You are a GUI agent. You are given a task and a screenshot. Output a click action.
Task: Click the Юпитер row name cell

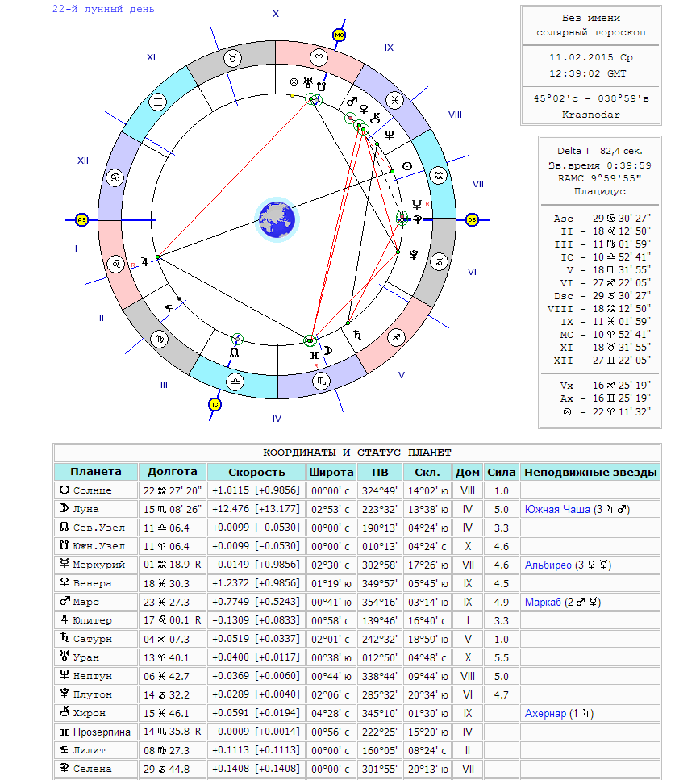96,620
